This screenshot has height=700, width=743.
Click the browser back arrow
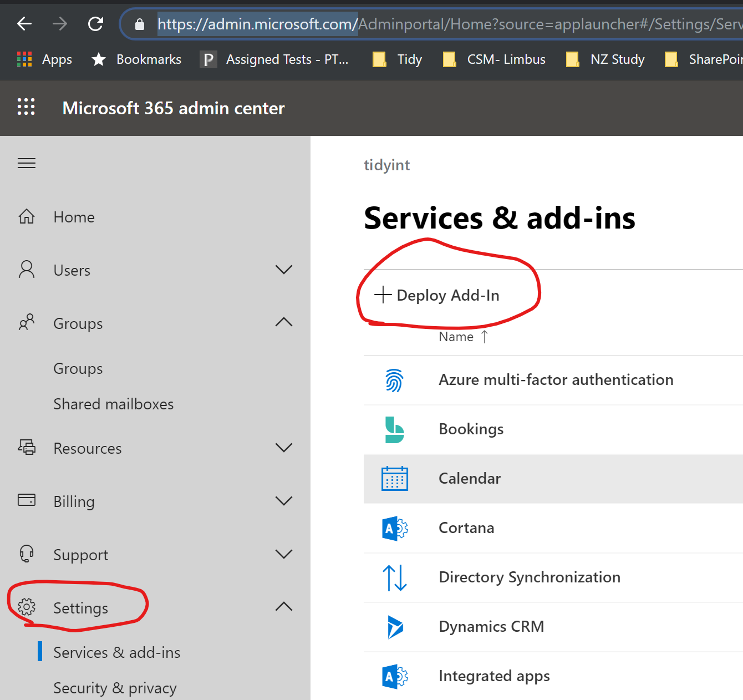click(24, 24)
